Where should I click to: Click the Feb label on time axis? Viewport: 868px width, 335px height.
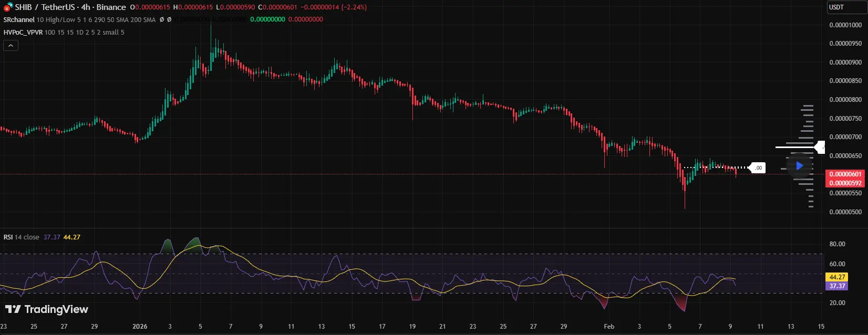coord(609,327)
